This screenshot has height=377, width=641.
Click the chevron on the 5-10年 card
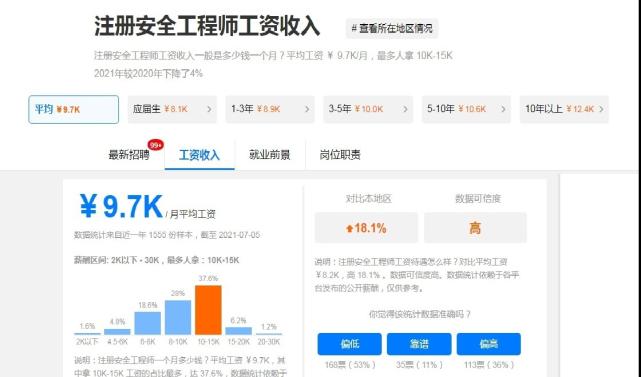[503, 109]
